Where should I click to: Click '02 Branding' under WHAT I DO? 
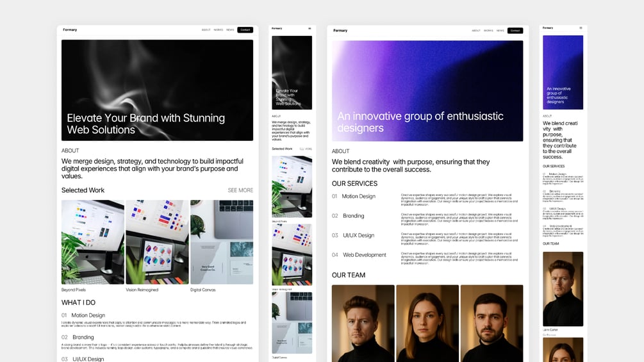coord(78,338)
